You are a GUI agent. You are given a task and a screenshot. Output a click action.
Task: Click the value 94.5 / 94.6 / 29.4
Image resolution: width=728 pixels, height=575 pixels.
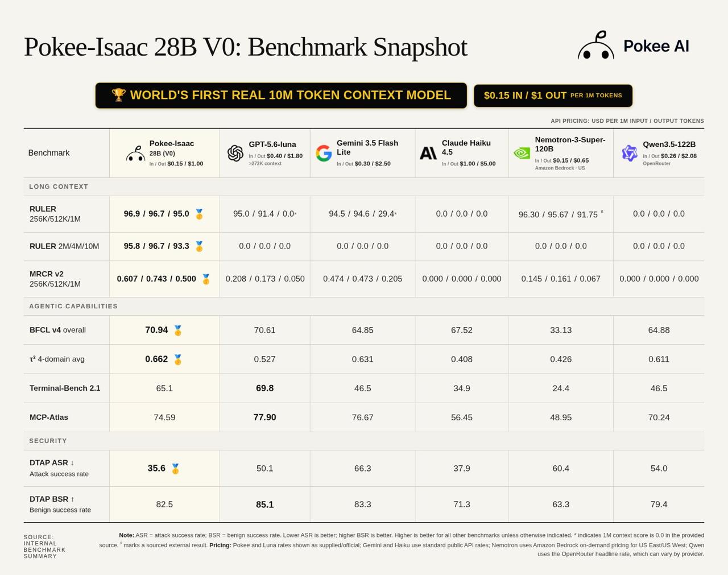click(x=362, y=214)
